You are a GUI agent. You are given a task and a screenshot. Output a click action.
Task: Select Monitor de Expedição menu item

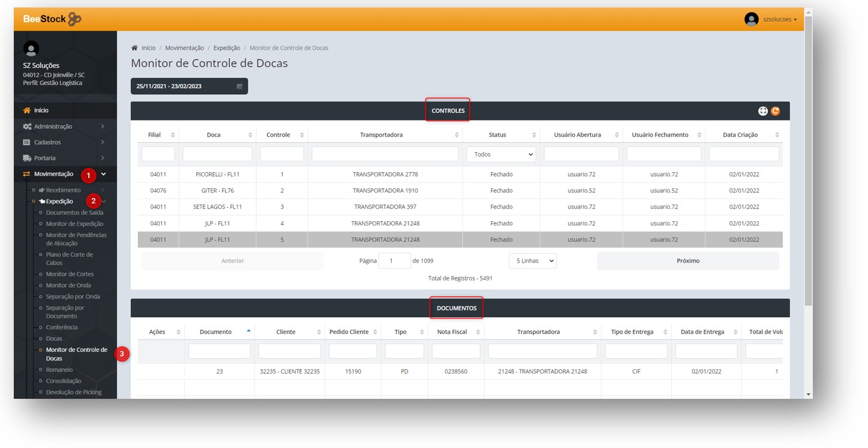pos(74,224)
